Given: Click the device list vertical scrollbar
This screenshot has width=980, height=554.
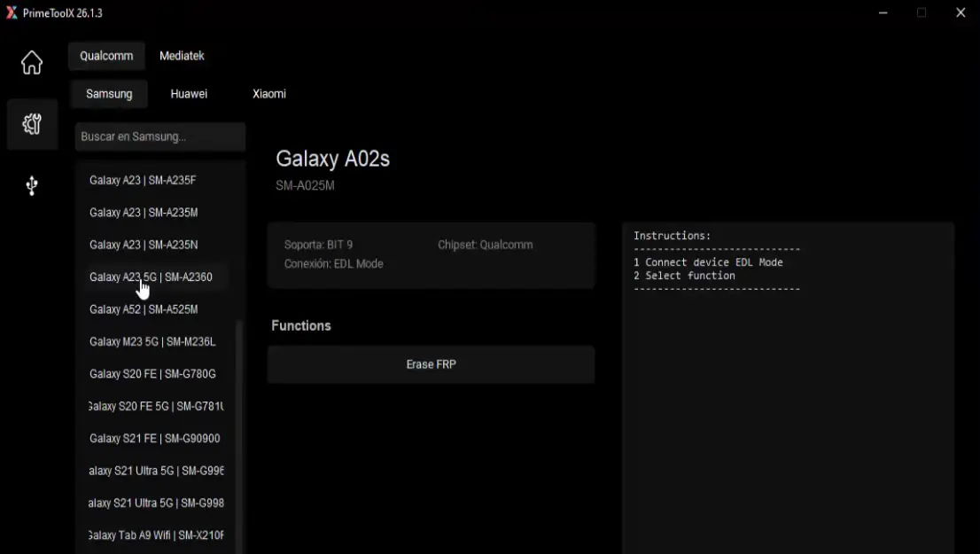Looking at the screenshot, I should tap(238, 434).
